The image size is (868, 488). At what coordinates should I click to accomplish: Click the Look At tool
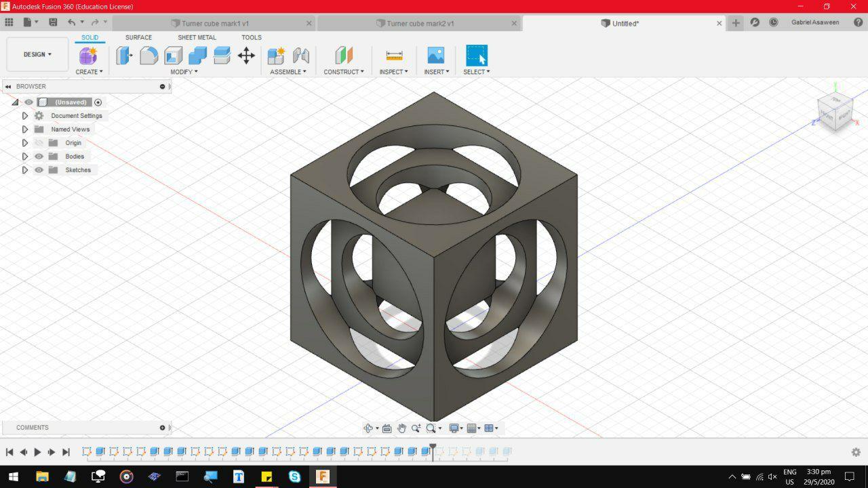click(387, 428)
